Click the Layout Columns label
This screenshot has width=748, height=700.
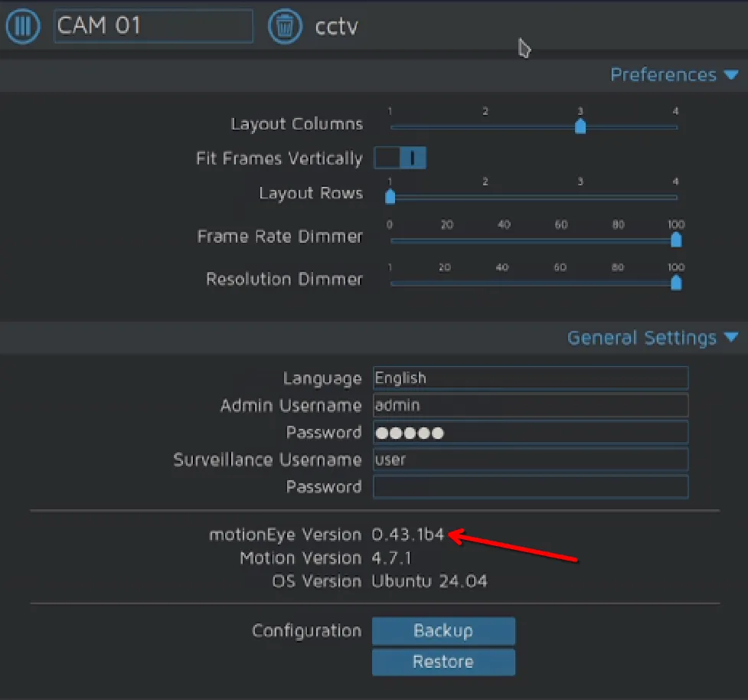pos(297,124)
